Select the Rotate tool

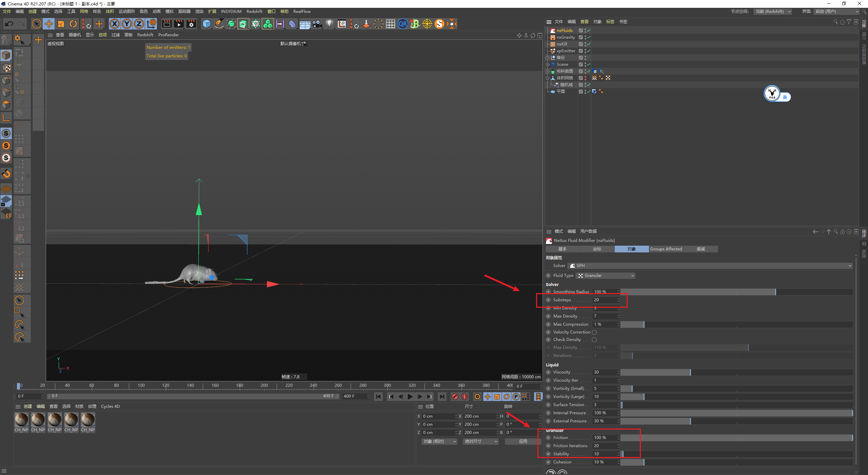73,24
